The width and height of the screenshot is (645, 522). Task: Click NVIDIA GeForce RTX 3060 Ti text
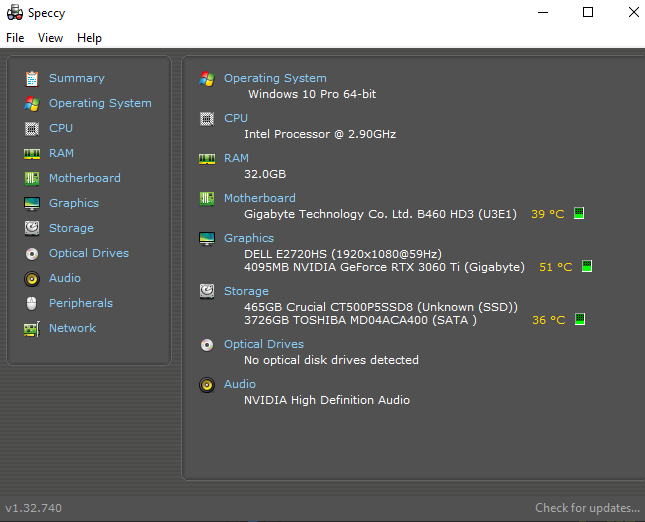384,267
